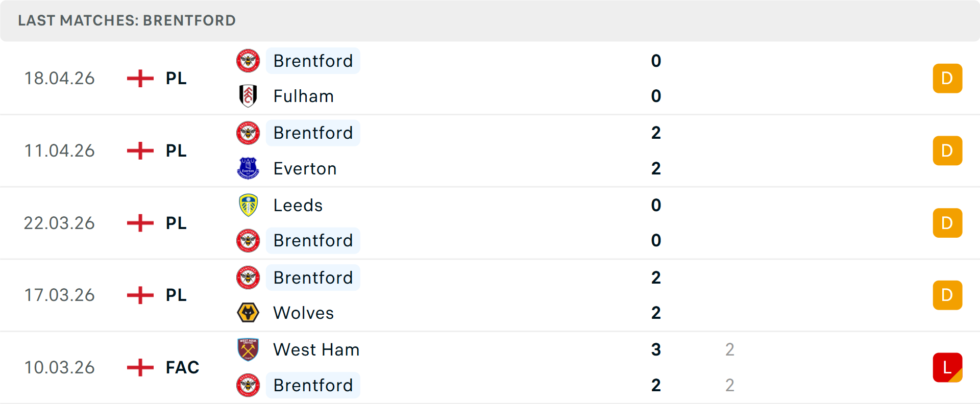Click the LAST MATCHES: BRENTFORD header

click(127, 20)
